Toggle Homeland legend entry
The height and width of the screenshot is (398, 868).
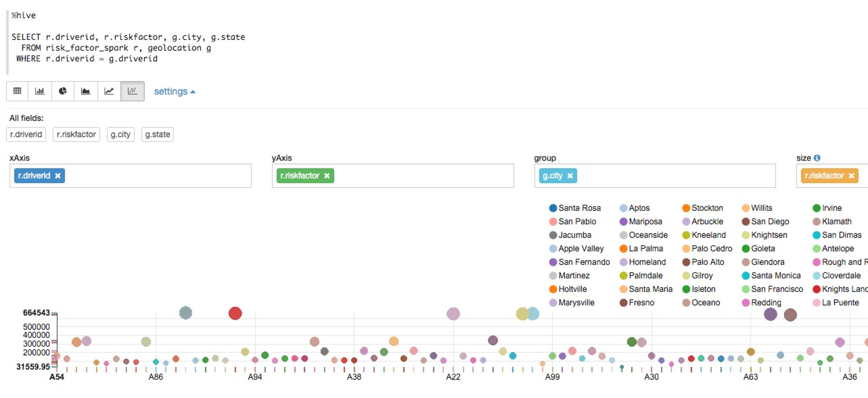(643, 262)
